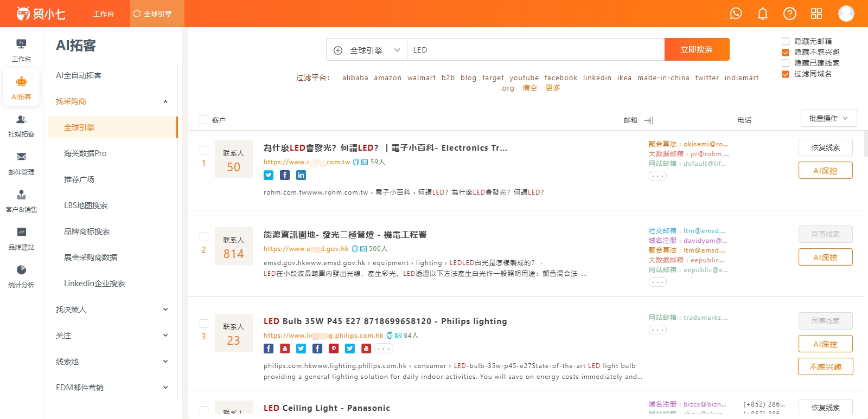Open the WhatsApp chat icon in header
Screen dimensions: 868x419
click(736, 14)
